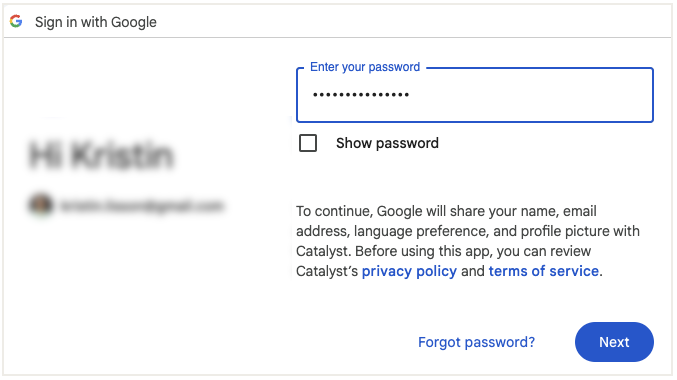The width and height of the screenshot is (677, 380).
Task: Click the empty space right of password dots
Action: coord(529,95)
